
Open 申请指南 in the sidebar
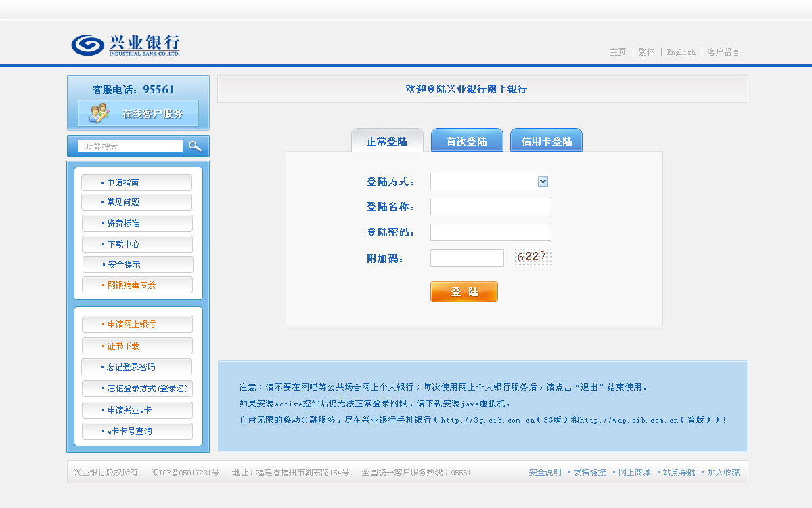(x=137, y=183)
